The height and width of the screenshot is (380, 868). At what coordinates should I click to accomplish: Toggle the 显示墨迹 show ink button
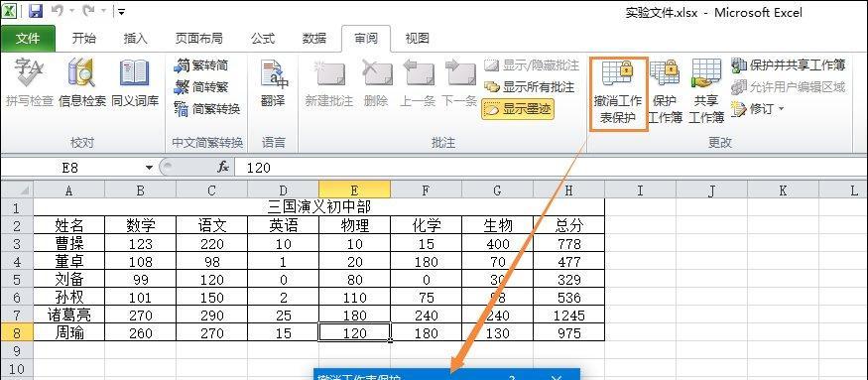(x=517, y=109)
